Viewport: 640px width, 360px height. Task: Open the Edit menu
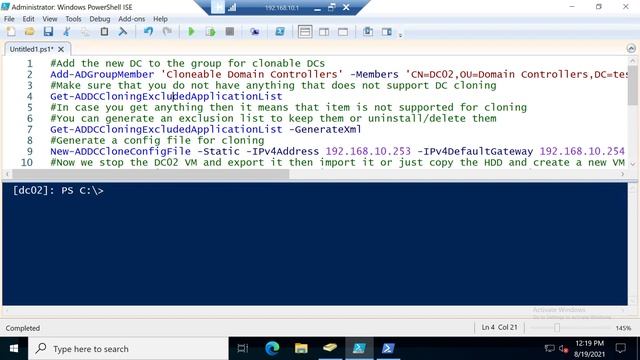pos(28,19)
